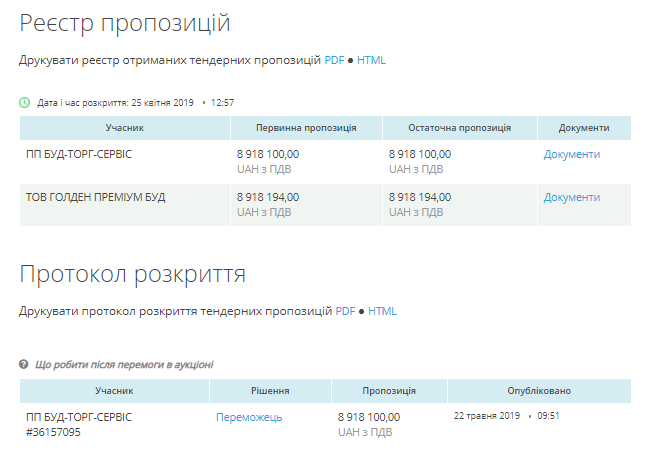Click the publication date 22 травня 2019
The image size is (652, 457).
(487, 415)
